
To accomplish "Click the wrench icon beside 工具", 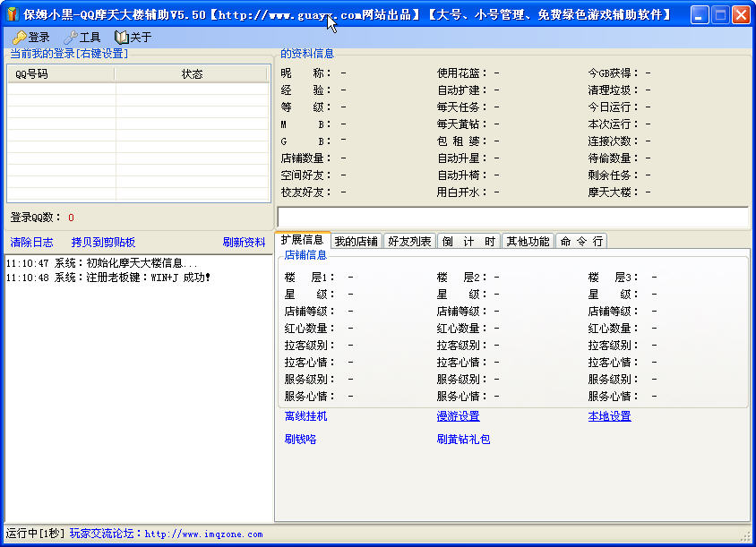I will click(x=71, y=37).
